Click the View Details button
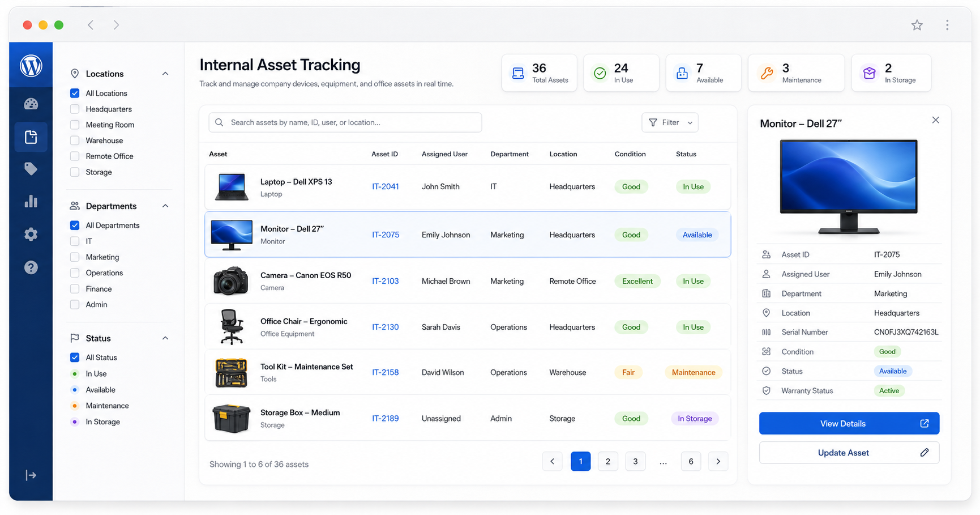 tap(849, 423)
